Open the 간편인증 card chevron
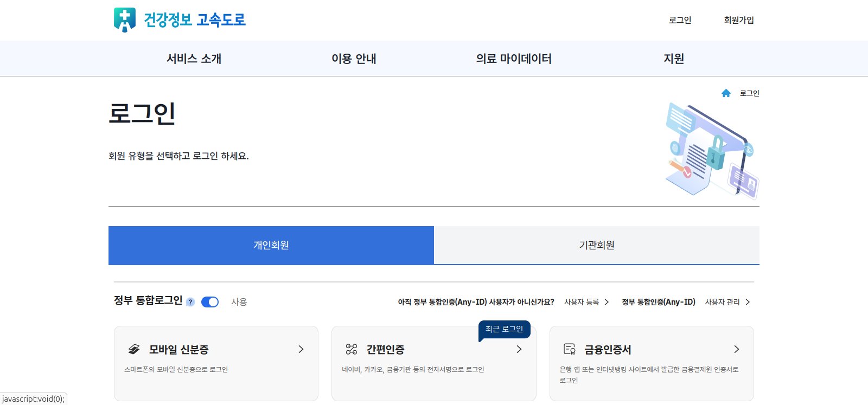The height and width of the screenshot is (405, 868). pos(519,349)
